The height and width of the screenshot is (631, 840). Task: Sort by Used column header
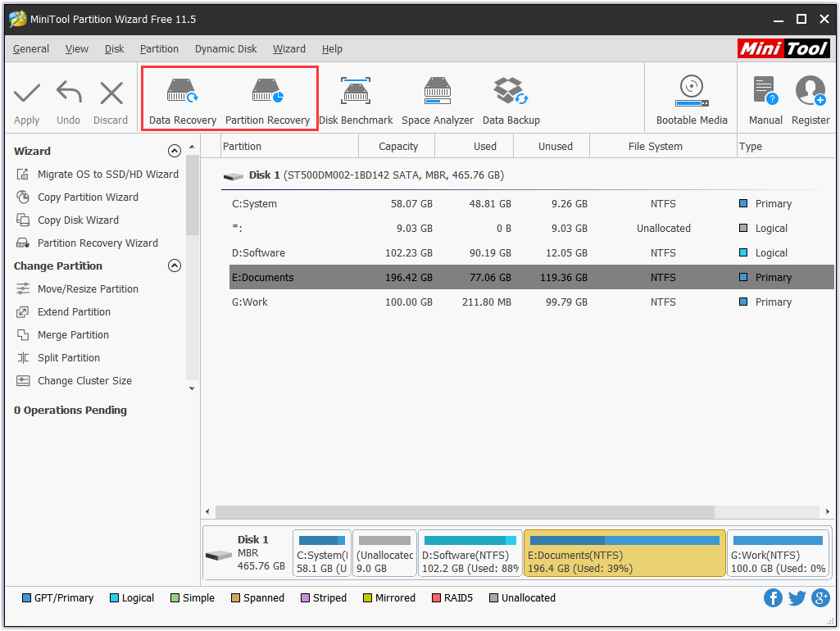(x=474, y=146)
